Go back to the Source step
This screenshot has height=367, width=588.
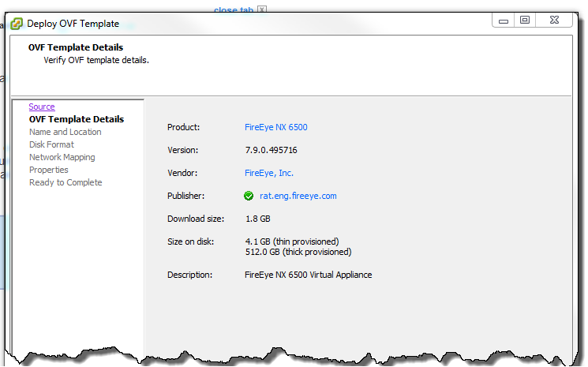click(42, 107)
